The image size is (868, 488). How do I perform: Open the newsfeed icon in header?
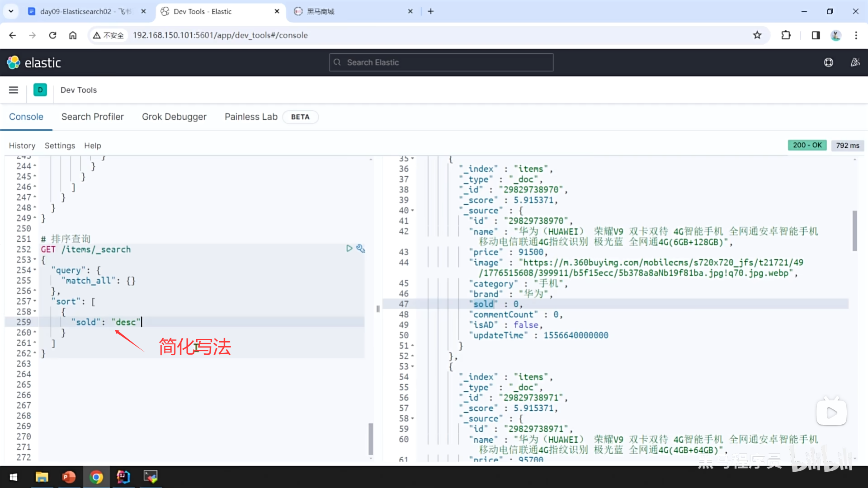[x=855, y=62]
